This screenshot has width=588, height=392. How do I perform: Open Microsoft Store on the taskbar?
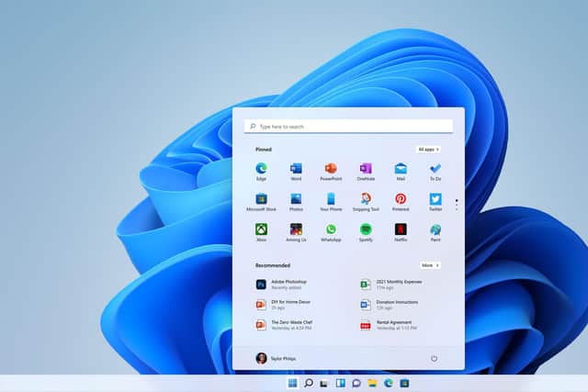coord(404,383)
